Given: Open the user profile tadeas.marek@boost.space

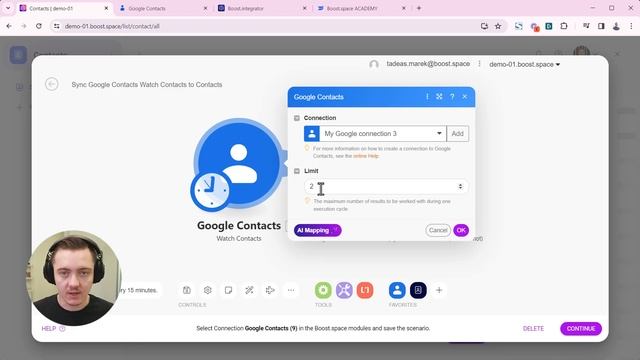Looking at the screenshot, I should [x=428, y=64].
